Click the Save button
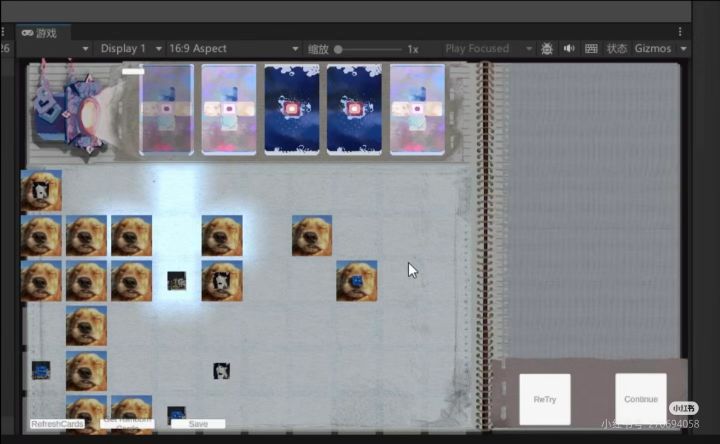Screen dimensions: 720x444 tap(198, 424)
